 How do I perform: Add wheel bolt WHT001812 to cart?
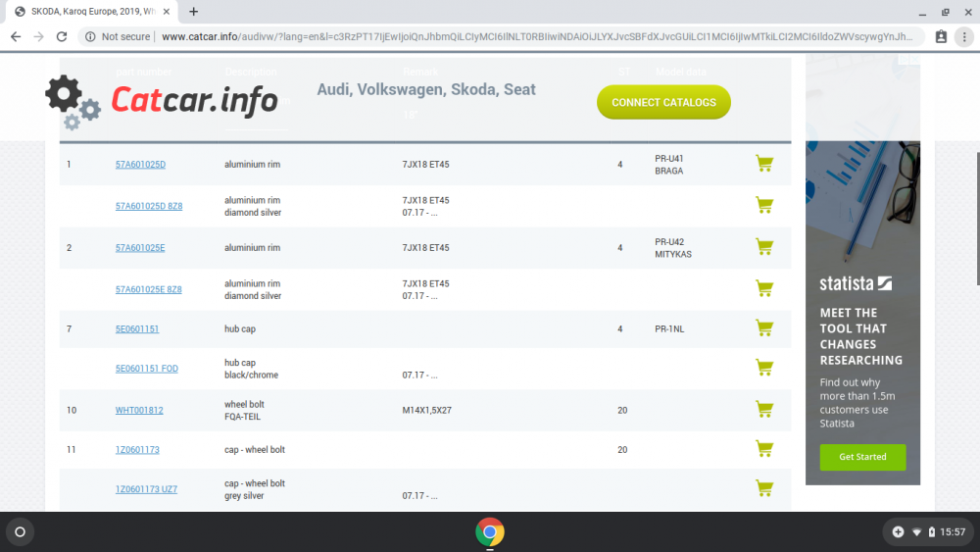pos(764,410)
